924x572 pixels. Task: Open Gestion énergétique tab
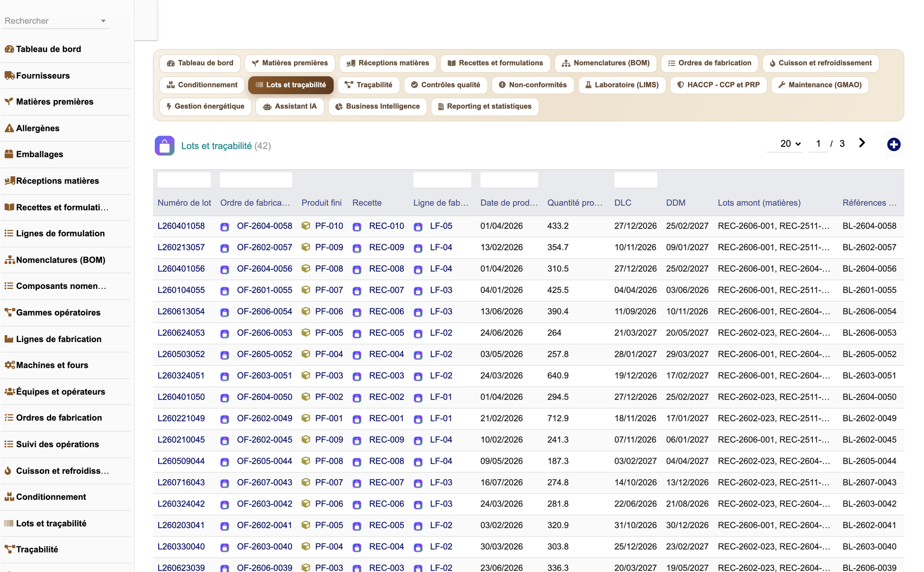pos(205,106)
